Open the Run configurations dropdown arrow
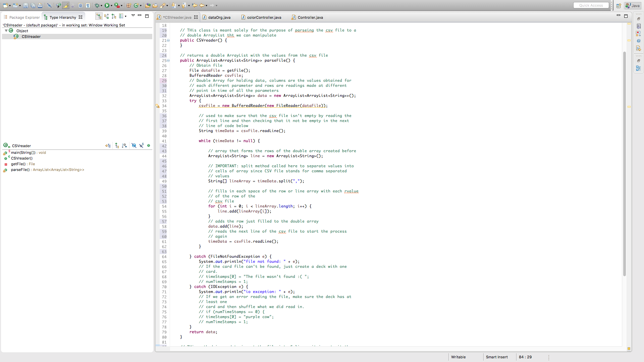The image size is (644, 362). tap(111, 6)
